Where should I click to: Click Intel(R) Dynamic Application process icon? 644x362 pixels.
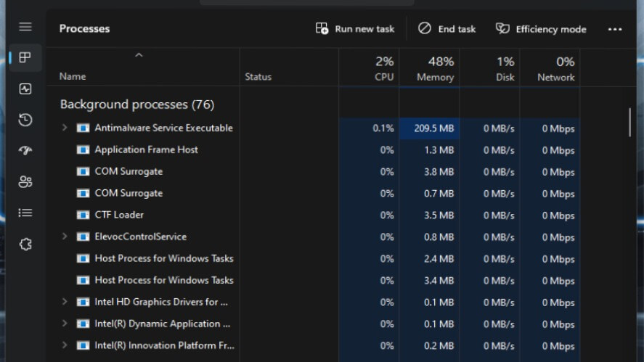point(83,324)
